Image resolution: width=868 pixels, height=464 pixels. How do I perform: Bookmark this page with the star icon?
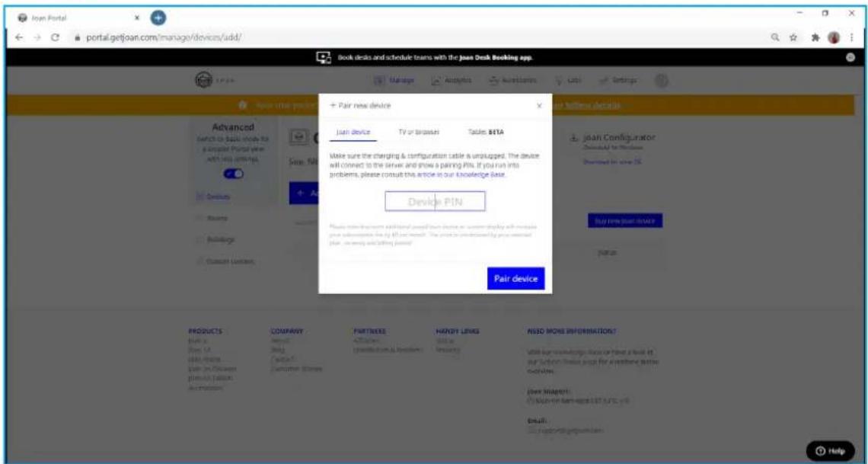click(794, 37)
